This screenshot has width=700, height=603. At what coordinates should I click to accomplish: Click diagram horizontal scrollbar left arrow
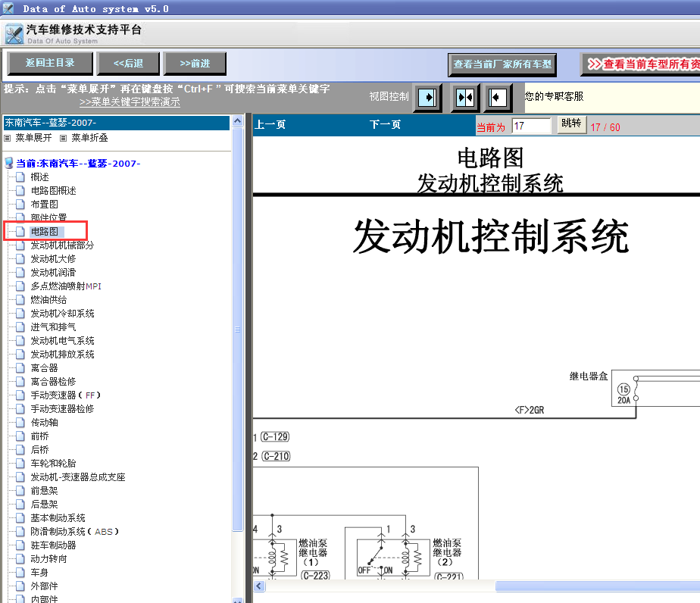[x=259, y=586]
